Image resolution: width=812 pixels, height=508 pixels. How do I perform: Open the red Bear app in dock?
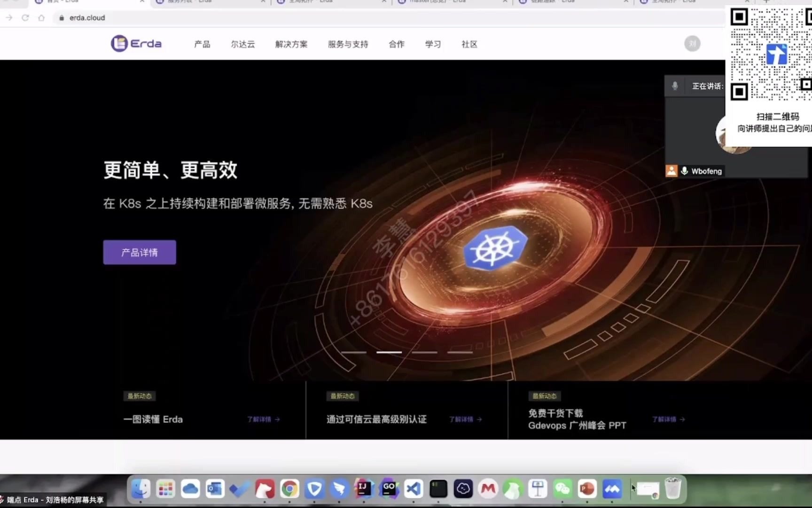click(x=265, y=489)
